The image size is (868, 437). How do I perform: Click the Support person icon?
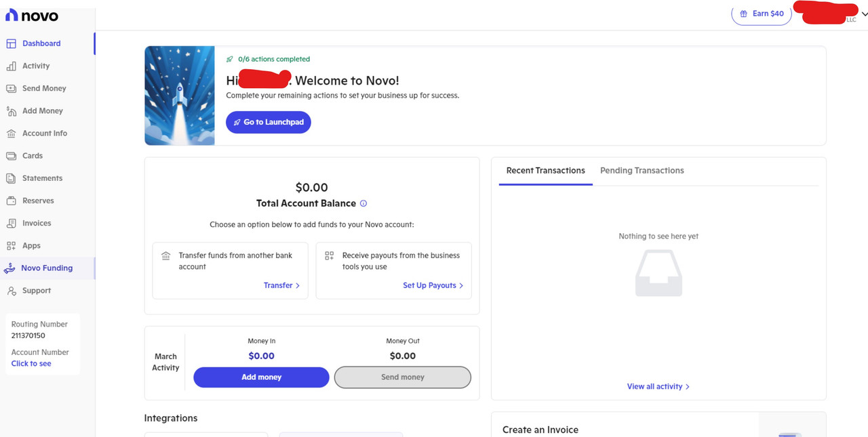pos(11,291)
